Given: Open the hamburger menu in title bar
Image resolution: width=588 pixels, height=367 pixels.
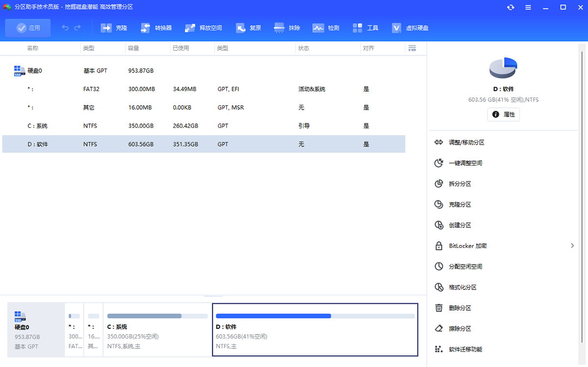Looking at the screenshot, I should click(x=528, y=7).
